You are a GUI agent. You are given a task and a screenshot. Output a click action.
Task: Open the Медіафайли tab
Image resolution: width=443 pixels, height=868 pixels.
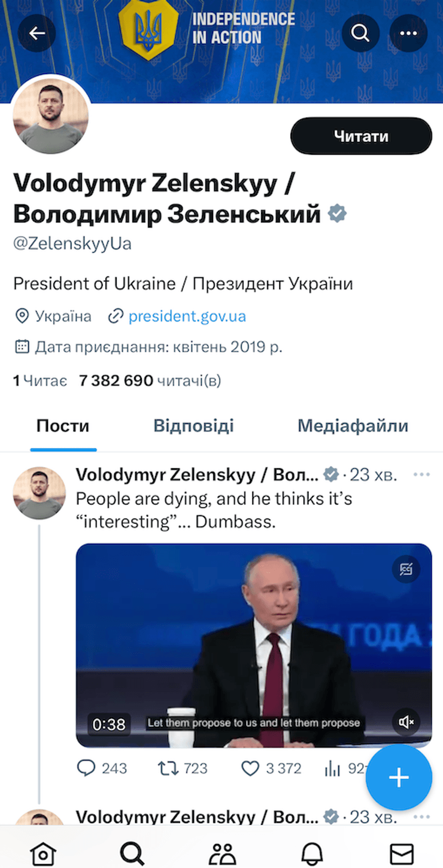tap(353, 425)
